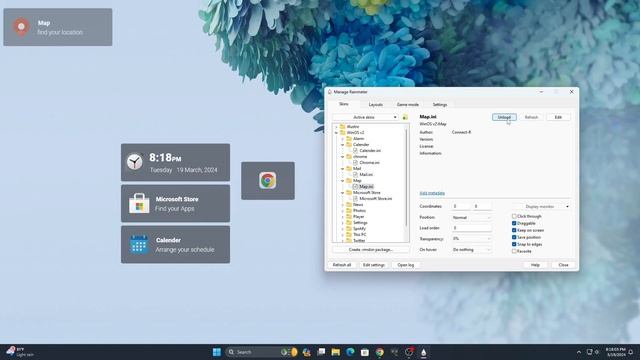This screenshot has width=640, height=360.
Task: Open File Explorer from the taskbar
Action: (336, 352)
